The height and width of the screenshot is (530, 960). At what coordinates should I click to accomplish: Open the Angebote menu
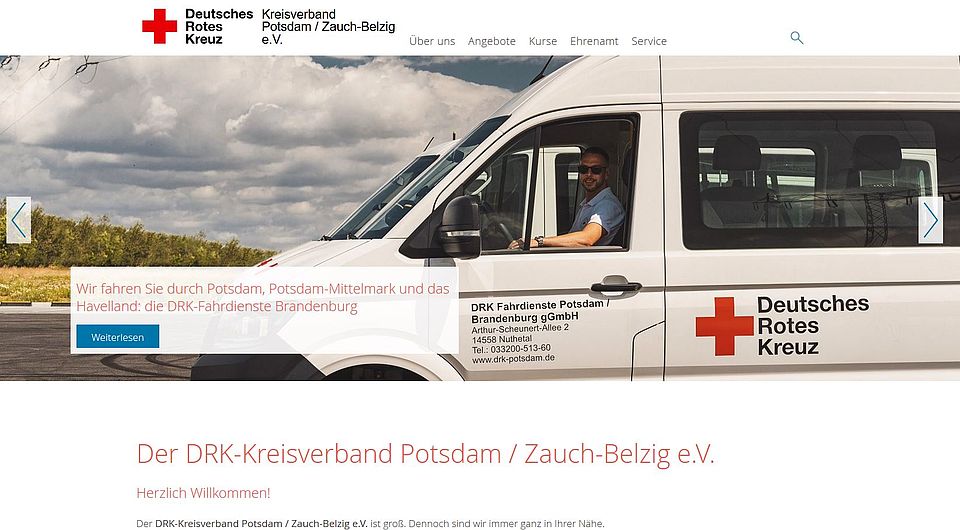tap(492, 41)
